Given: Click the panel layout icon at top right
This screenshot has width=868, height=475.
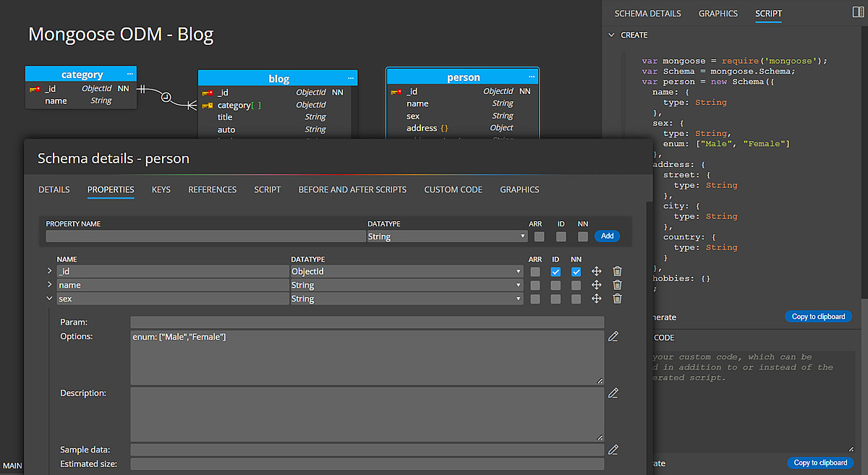Looking at the screenshot, I should pyautogui.click(x=856, y=11).
